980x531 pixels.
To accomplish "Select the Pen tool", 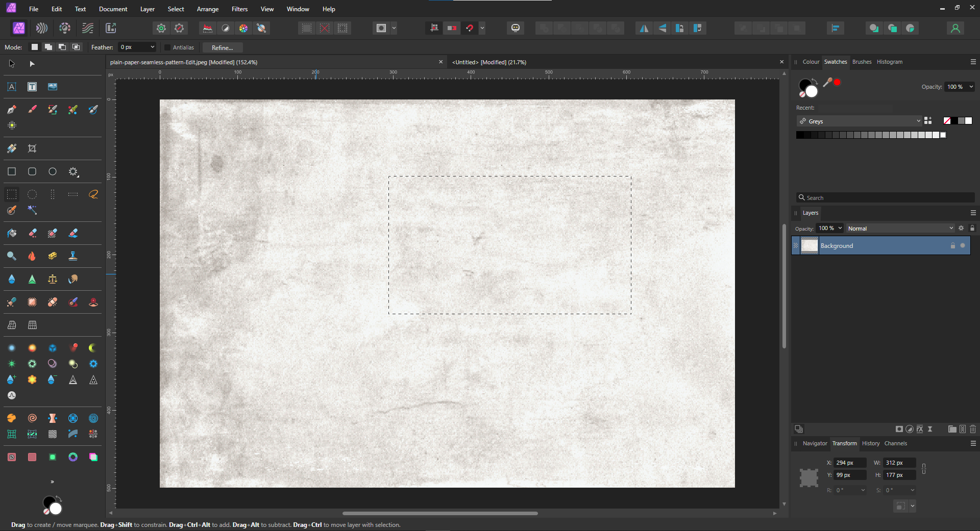I will tap(12, 109).
